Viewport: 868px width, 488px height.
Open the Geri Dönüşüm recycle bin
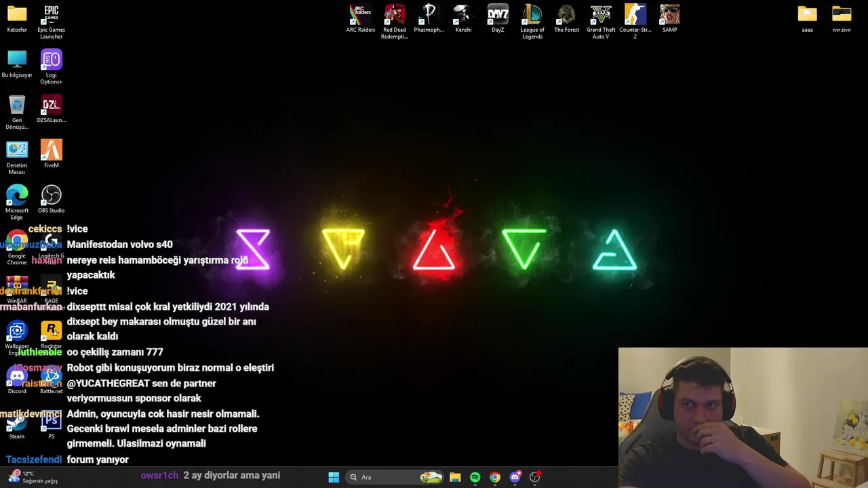pos(17,112)
